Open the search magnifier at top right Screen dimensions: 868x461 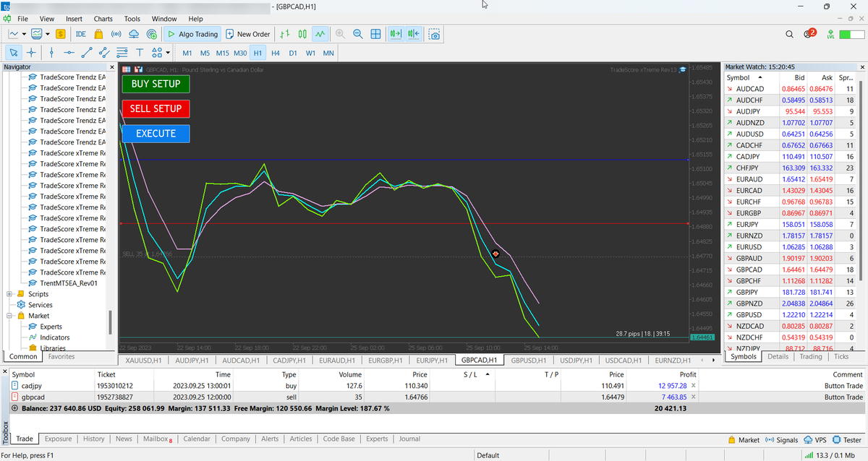789,33
